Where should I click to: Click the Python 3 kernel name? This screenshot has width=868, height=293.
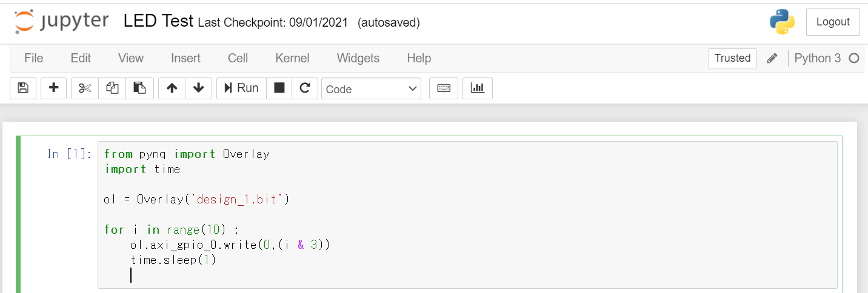(x=817, y=58)
